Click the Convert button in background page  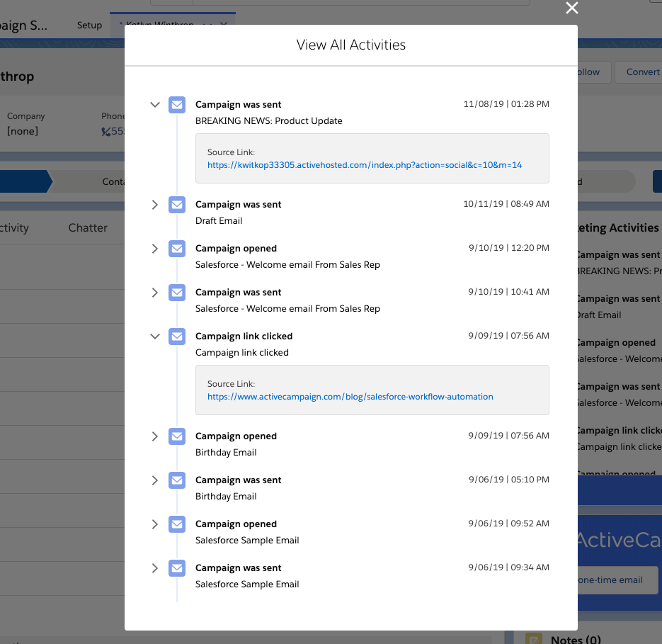pyautogui.click(x=639, y=72)
